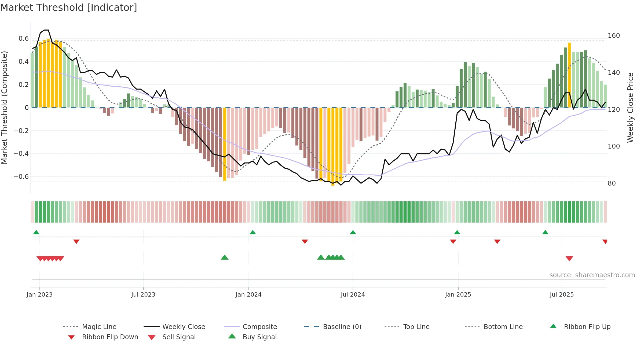Click the Jan 2025 x-axis label
Screen dimensions: 644x362
458,294
